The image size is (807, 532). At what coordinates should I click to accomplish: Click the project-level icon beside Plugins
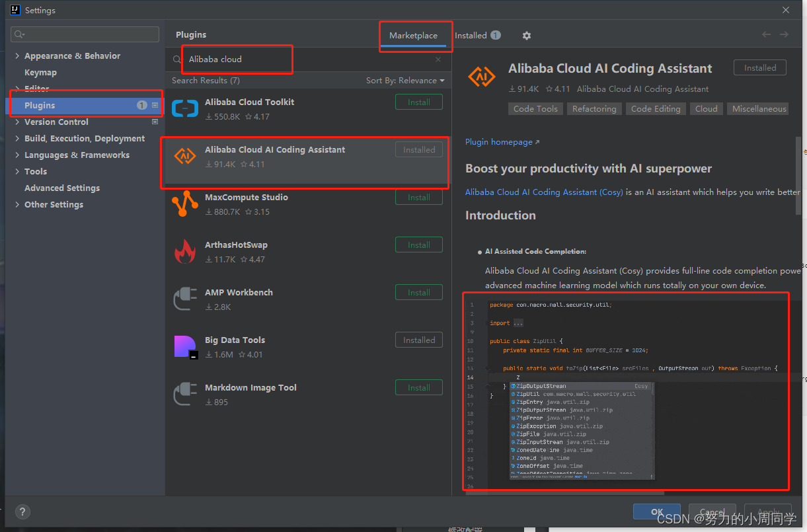(x=155, y=105)
